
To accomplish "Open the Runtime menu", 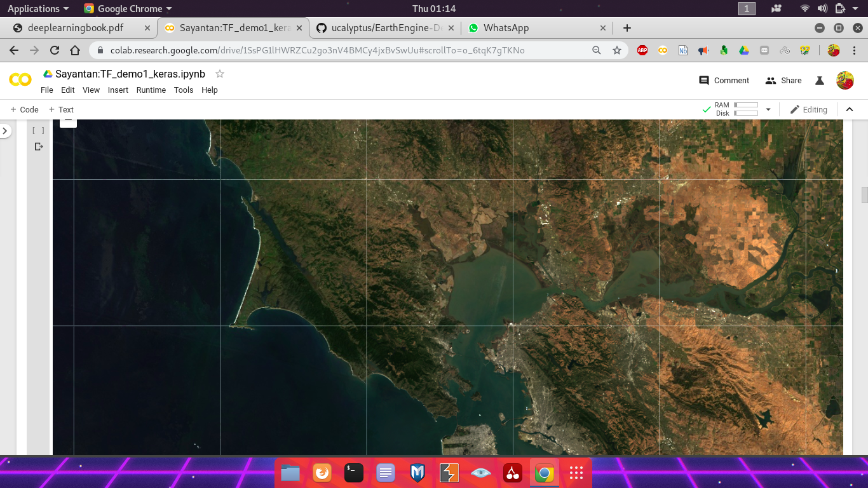I will pos(151,90).
